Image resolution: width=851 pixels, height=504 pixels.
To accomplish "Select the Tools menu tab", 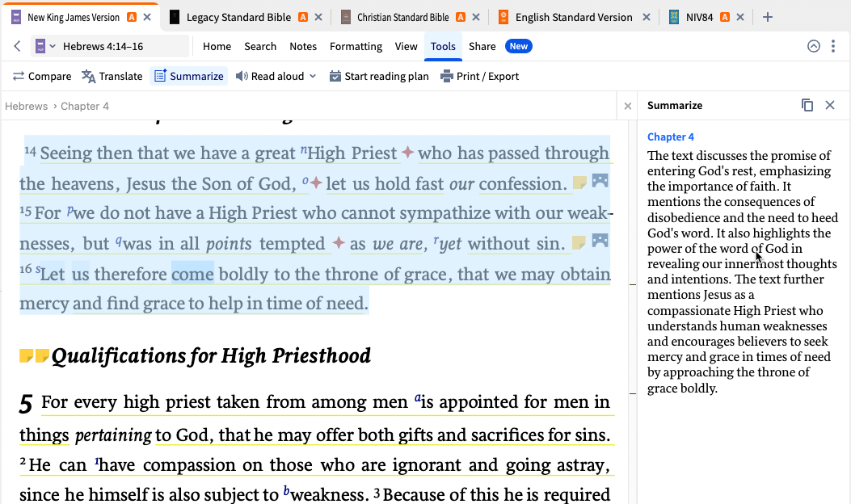I will pyautogui.click(x=443, y=46).
